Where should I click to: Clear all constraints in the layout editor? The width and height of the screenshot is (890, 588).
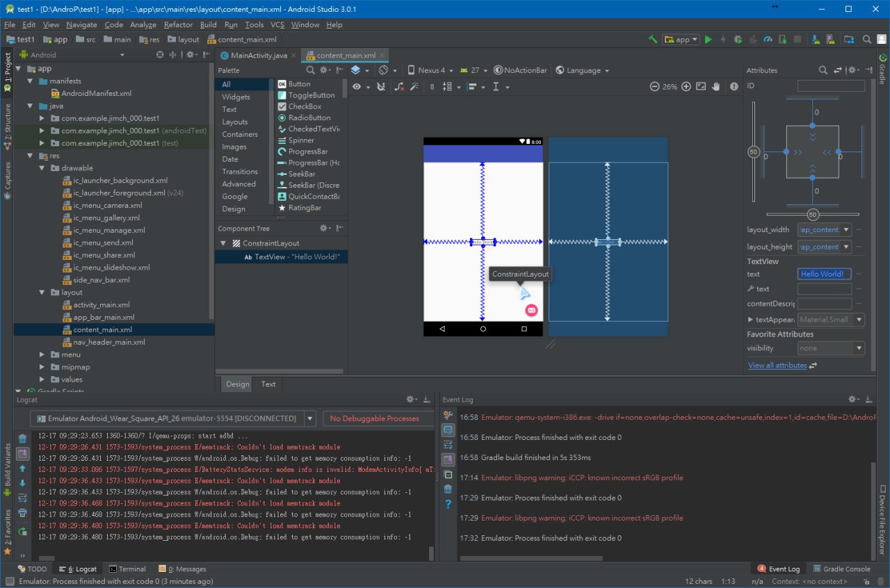point(399,87)
